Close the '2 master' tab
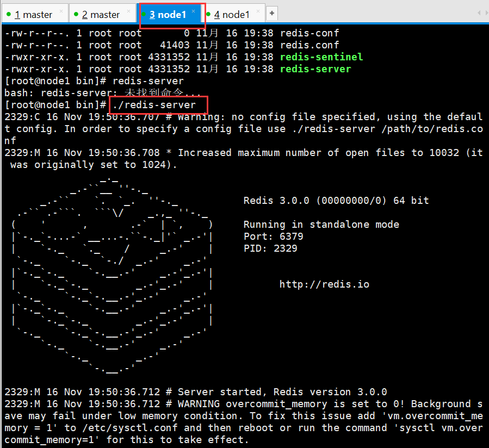This screenshot has width=489, height=448. point(128,11)
